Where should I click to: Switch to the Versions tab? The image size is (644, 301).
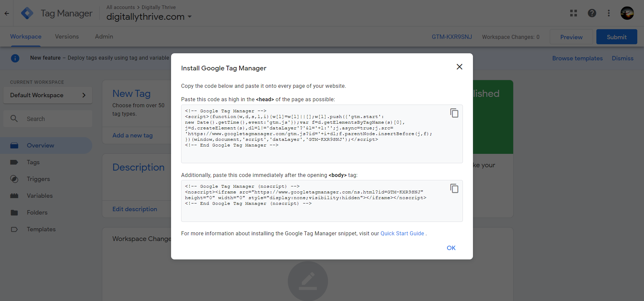pos(67,37)
